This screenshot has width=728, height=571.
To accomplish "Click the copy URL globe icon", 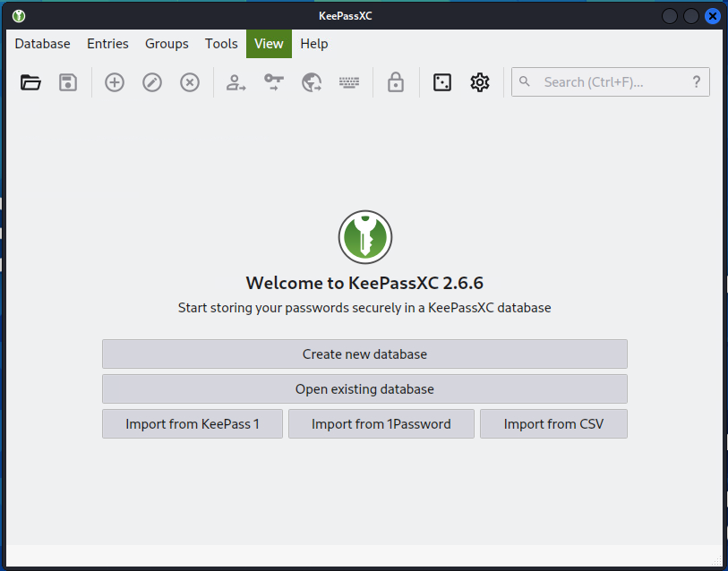I will (x=312, y=82).
